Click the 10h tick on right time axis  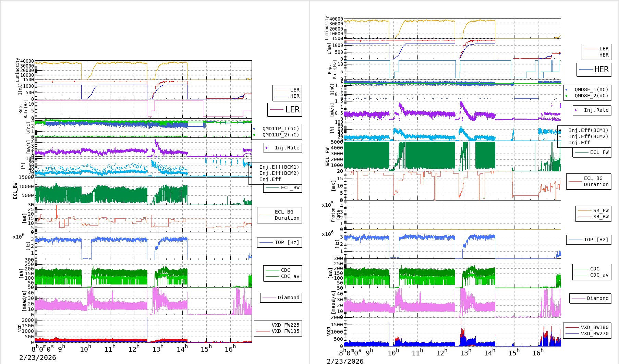[x=393, y=352]
